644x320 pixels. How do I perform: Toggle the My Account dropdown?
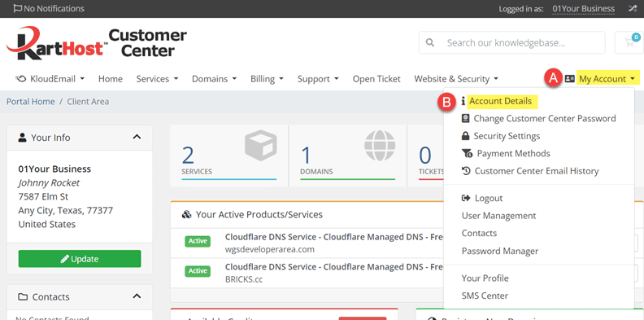click(x=607, y=78)
